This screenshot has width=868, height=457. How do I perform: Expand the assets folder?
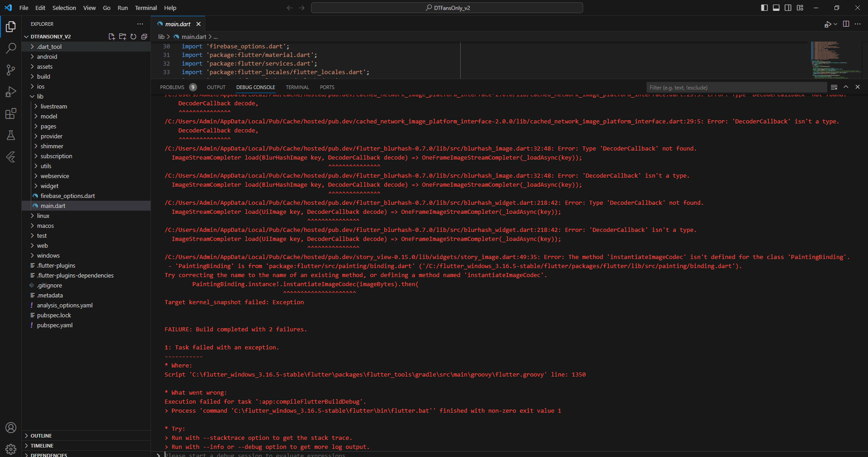(86, 66)
